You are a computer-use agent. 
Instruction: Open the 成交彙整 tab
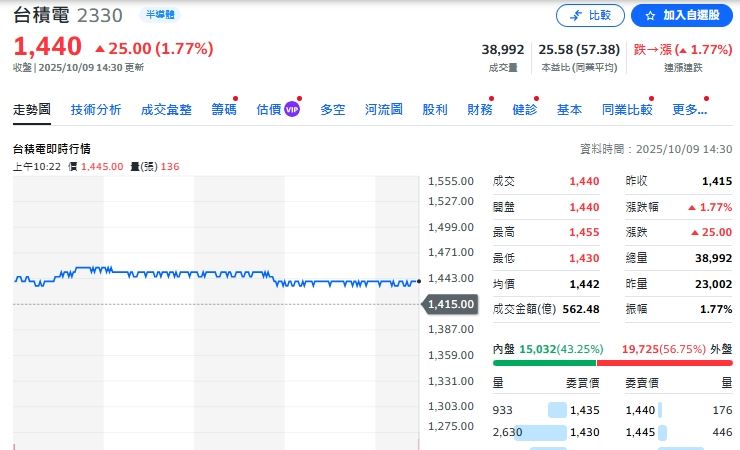[x=166, y=110]
